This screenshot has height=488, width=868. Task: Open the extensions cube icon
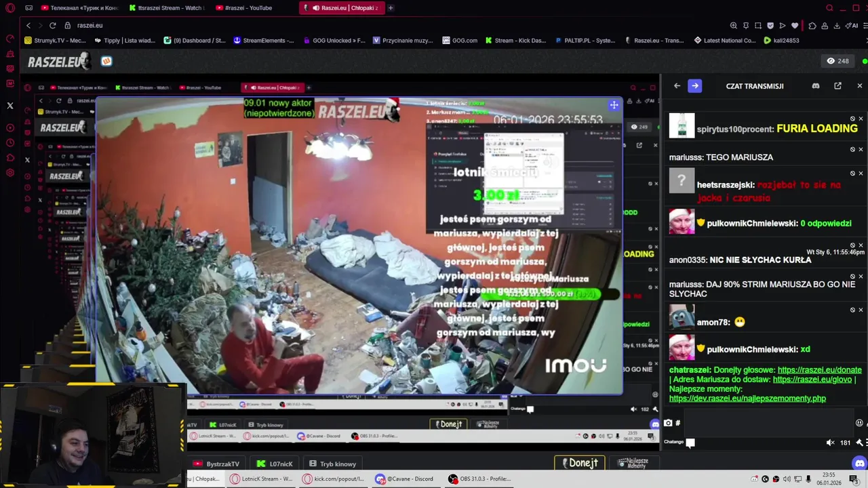(812, 26)
